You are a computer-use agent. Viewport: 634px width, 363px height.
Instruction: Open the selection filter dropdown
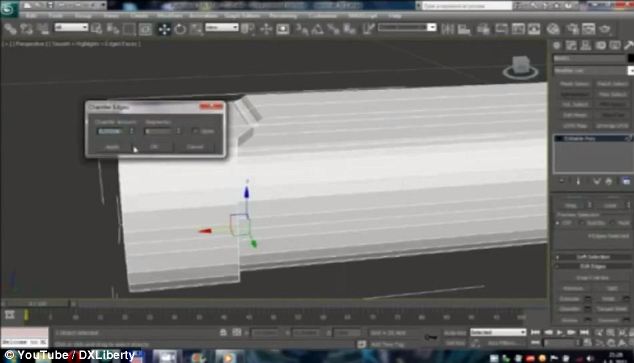coord(71,27)
